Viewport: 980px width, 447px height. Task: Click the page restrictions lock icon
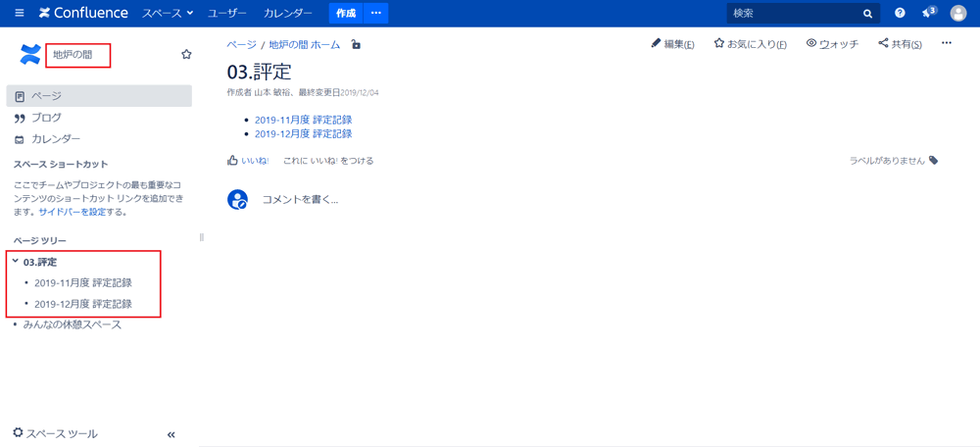pyautogui.click(x=356, y=45)
